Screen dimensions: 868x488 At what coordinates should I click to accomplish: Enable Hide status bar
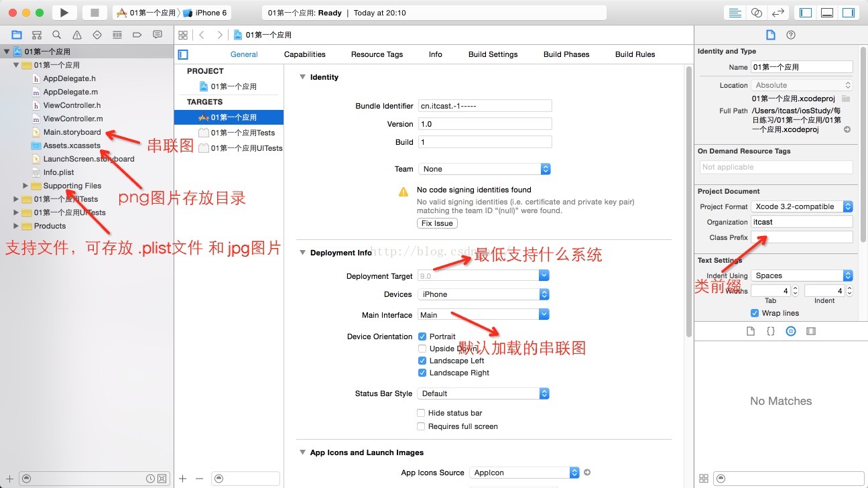[421, 413]
